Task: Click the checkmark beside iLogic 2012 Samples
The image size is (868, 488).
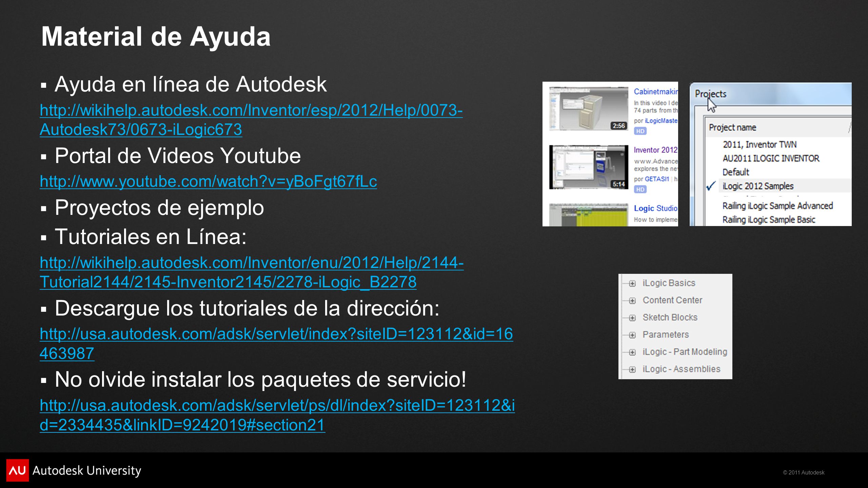Action: click(711, 186)
